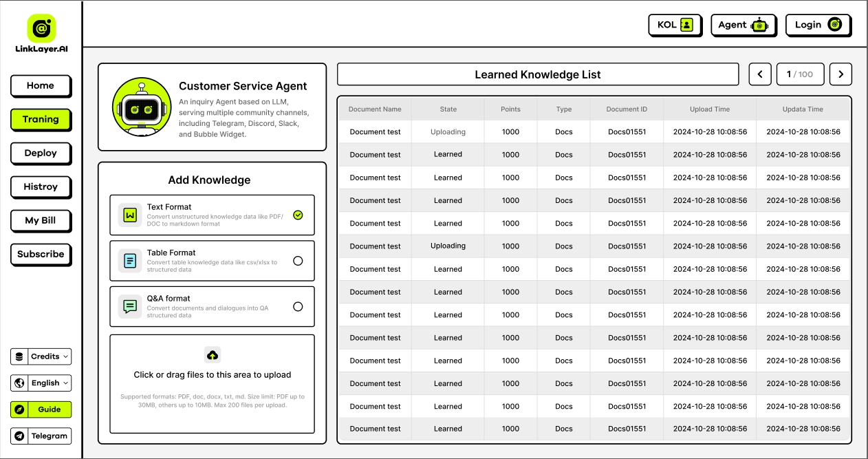Select the Text Format radio button

pyautogui.click(x=298, y=215)
